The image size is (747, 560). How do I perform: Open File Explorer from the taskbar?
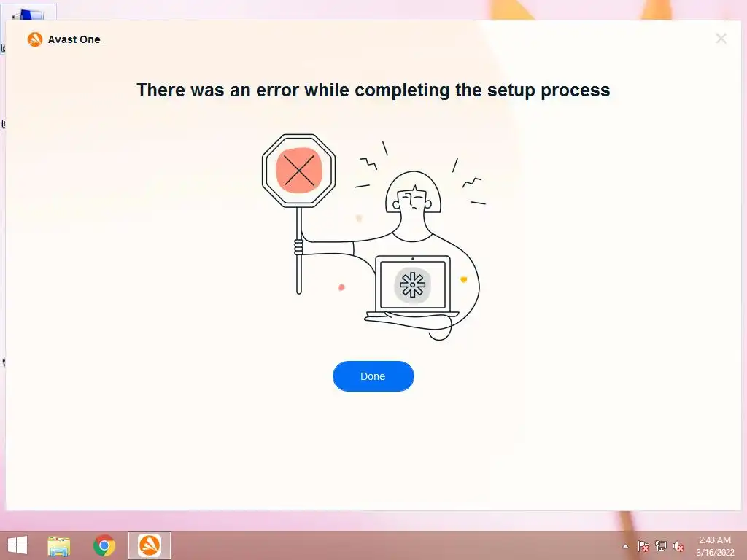coord(59,545)
